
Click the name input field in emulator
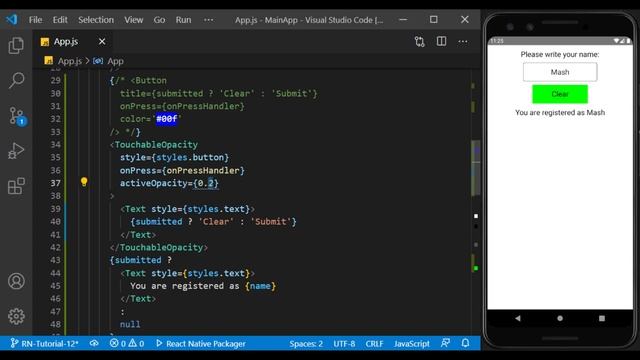tap(560, 72)
